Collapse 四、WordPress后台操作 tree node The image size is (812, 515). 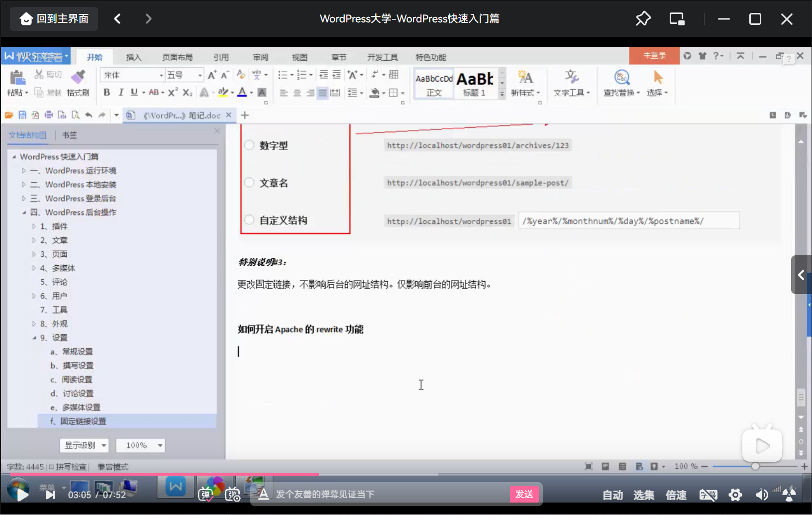pyautogui.click(x=24, y=212)
